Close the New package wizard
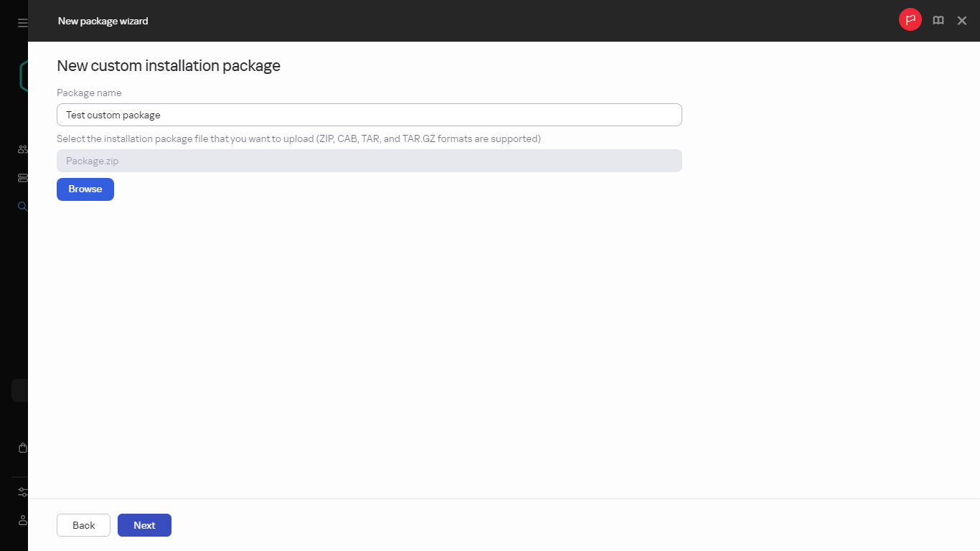This screenshot has width=980, height=551. 961,20
